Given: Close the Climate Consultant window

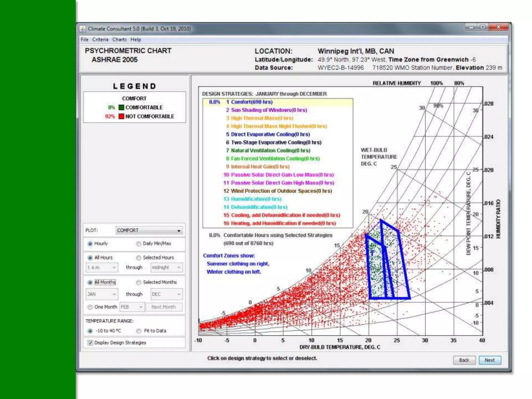Looking at the screenshot, I should click(x=498, y=27).
